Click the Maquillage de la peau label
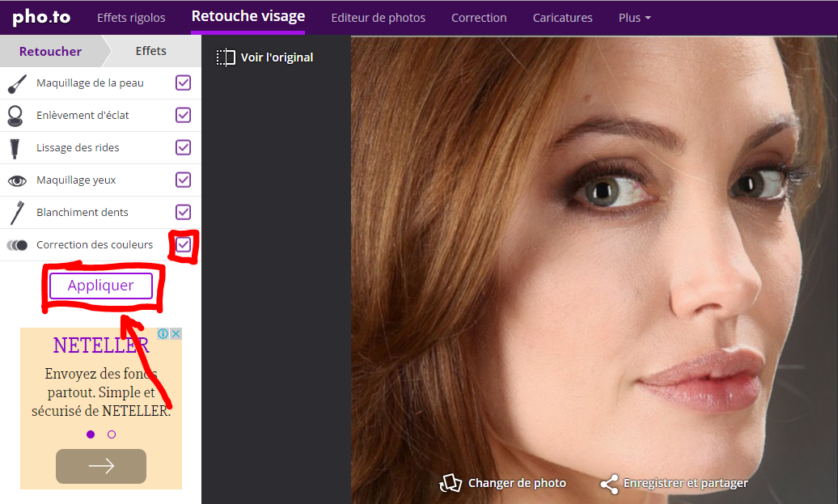Viewport: 838px width, 504px height. point(90,83)
